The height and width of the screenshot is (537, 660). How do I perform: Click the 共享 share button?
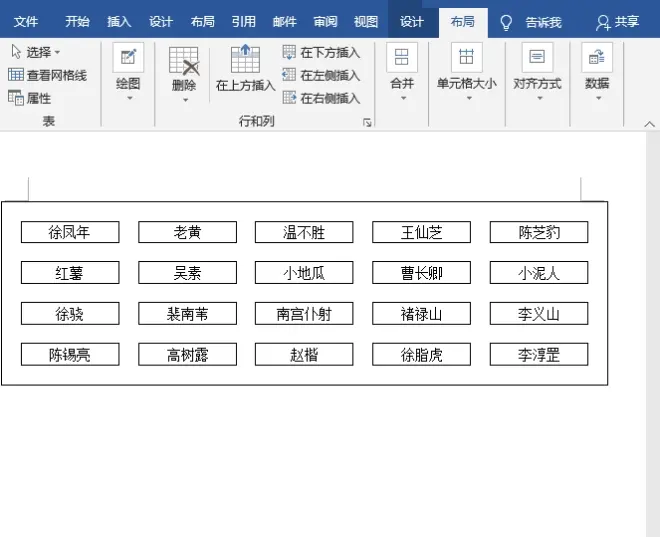(617, 22)
